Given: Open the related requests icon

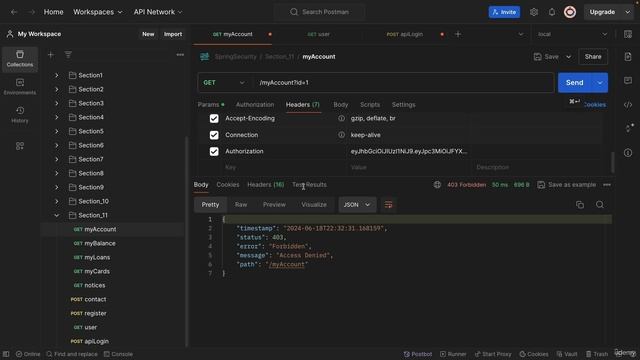Looking at the screenshot, I should (x=629, y=128).
